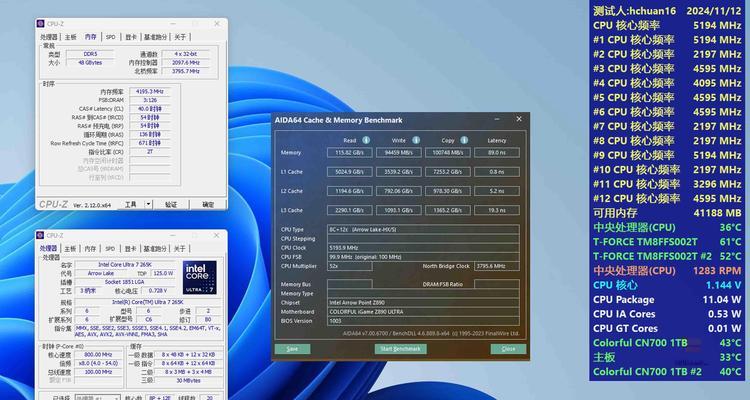Image resolution: width=750 pixels, height=400 pixels.
Task: Click Start Benchmark in AIDA64
Action: point(400,349)
